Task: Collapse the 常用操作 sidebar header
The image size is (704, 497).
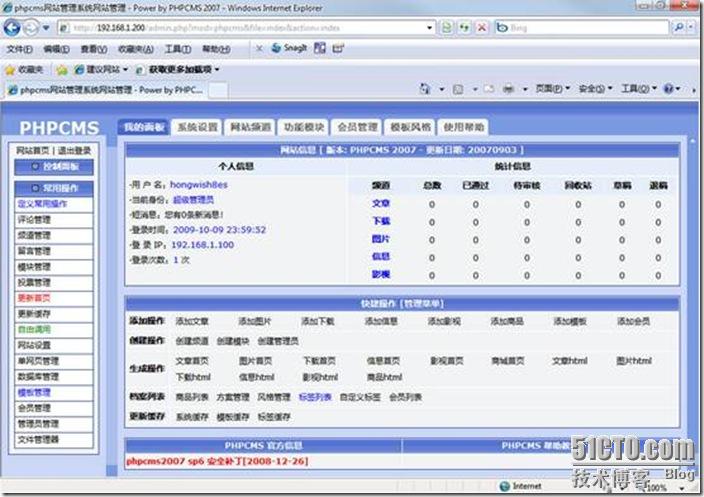Action: (x=54, y=188)
